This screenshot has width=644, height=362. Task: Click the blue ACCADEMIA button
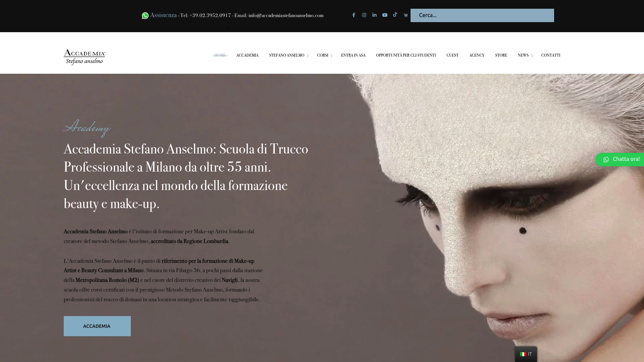[97, 326]
